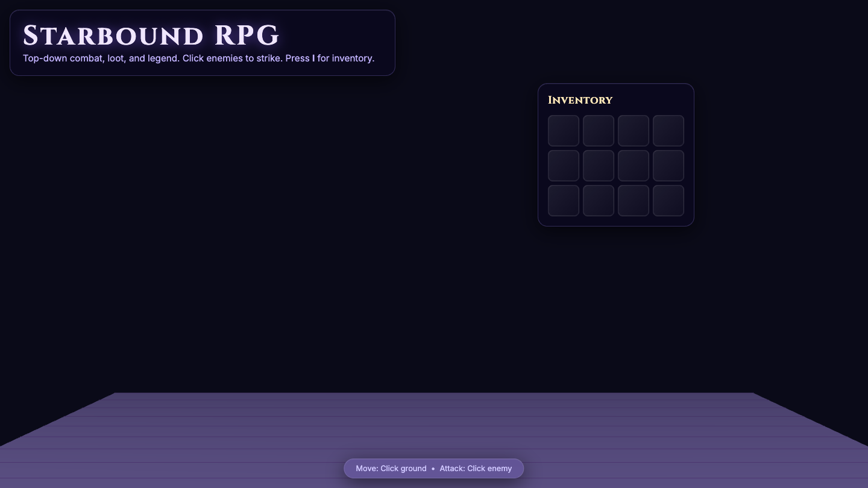Click the Inventory panel heading
This screenshot has width=868, height=488.
tap(580, 100)
